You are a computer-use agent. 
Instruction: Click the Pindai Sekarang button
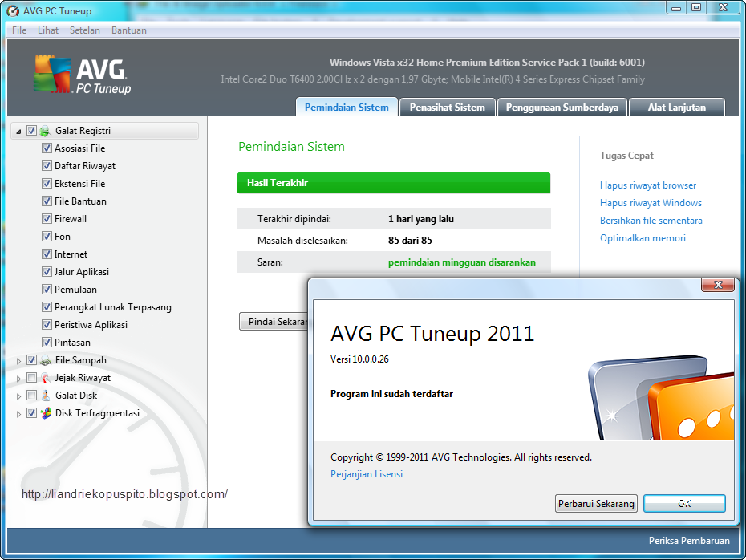click(274, 322)
